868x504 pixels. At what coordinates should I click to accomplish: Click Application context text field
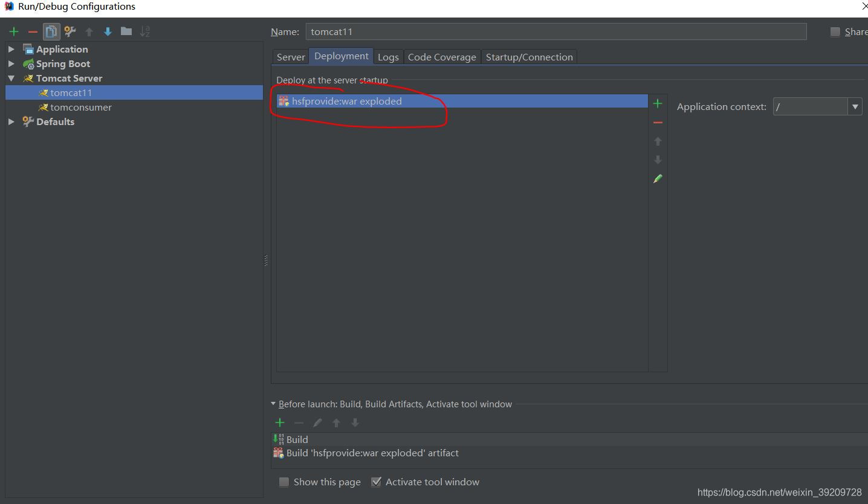[811, 107]
